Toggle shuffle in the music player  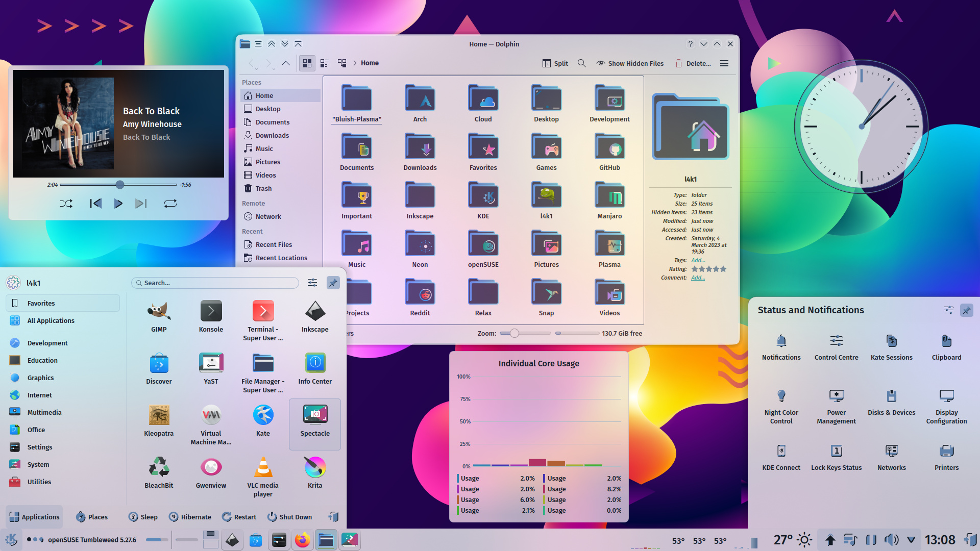pyautogui.click(x=66, y=204)
